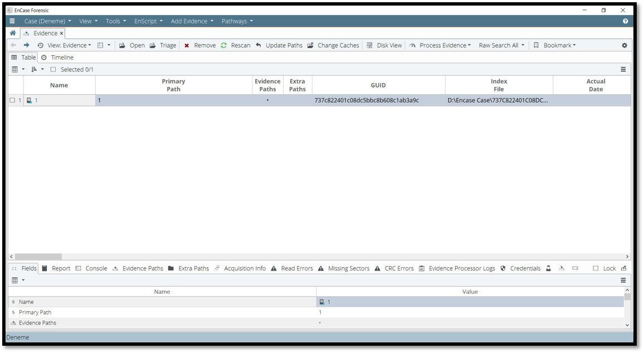Open the Process Evidence dropdown

444,46
